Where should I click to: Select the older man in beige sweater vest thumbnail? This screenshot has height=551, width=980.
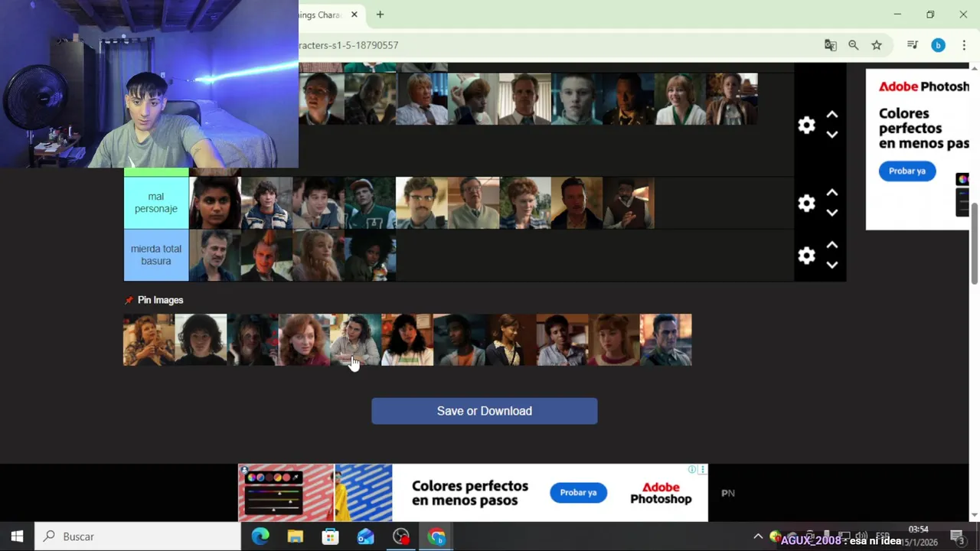[473, 203]
